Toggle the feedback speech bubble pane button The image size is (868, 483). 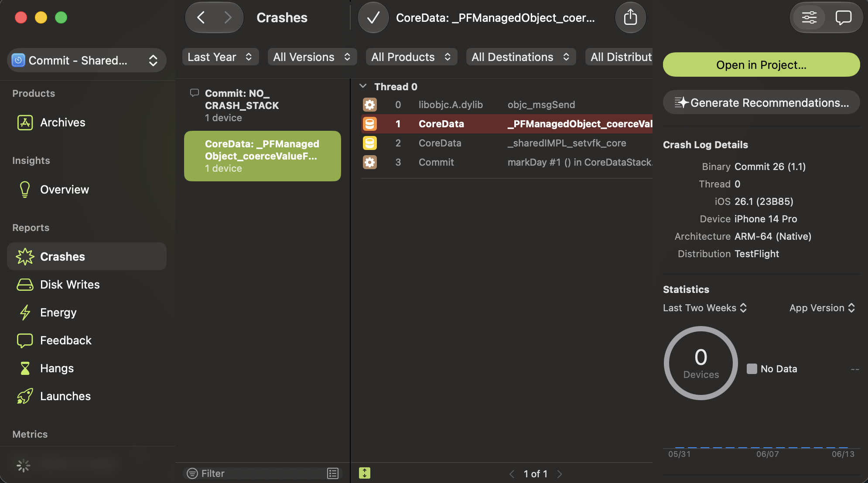(x=843, y=17)
